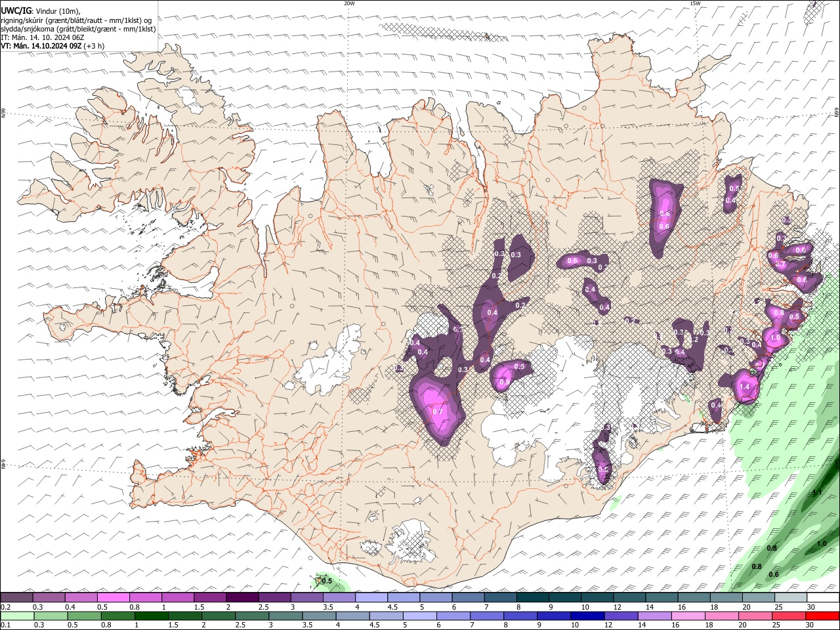This screenshot has width=840, height=630.
Task: Select the top-row legend swatch labeled 1.5
Action: pos(210,598)
